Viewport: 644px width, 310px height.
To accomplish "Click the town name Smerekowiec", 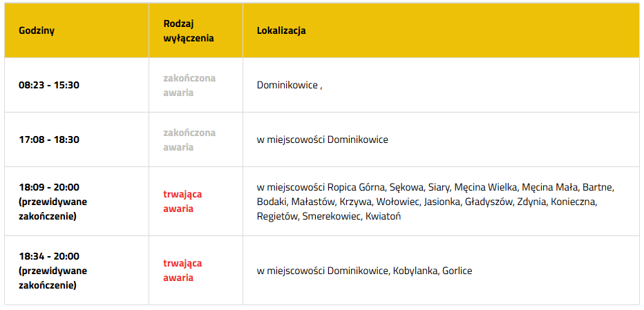I will [x=332, y=216].
